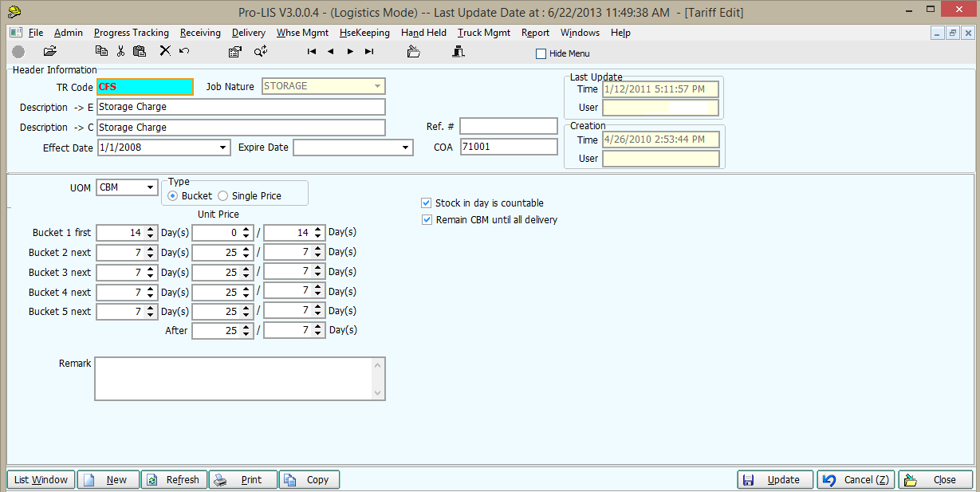The image size is (980, 492).
Task: Uncheck Remain CBM until all delivery
Action: tap(427, 219)
